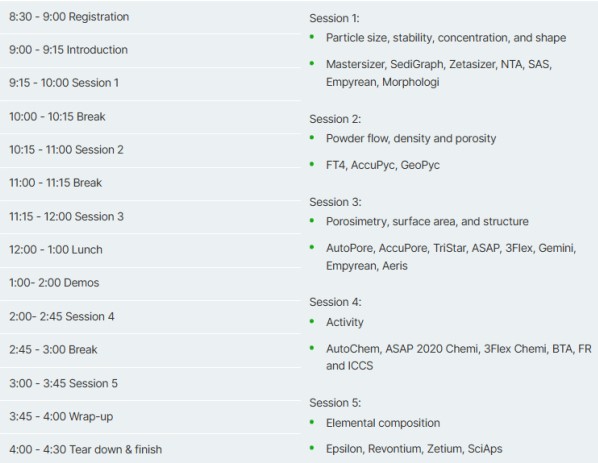Select the Particle size, stability bullet text
598x463 pixels.
click(x=446, y=38)
